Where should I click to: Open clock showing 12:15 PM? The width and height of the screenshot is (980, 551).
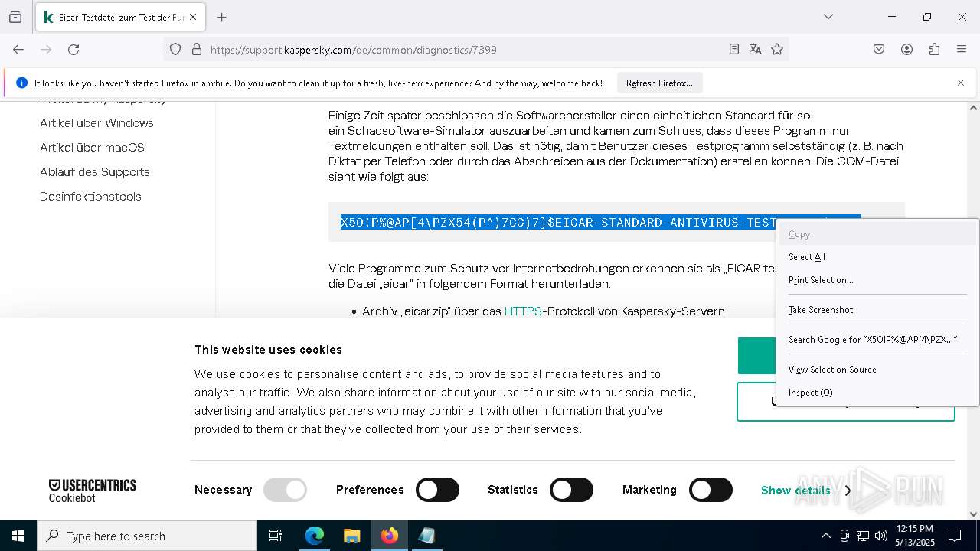tap(914, 536)
